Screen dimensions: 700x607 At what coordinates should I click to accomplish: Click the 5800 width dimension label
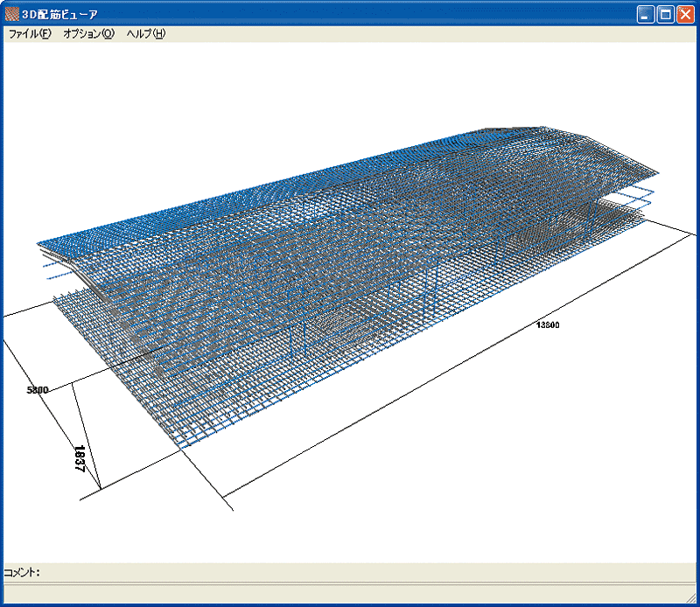38,390
